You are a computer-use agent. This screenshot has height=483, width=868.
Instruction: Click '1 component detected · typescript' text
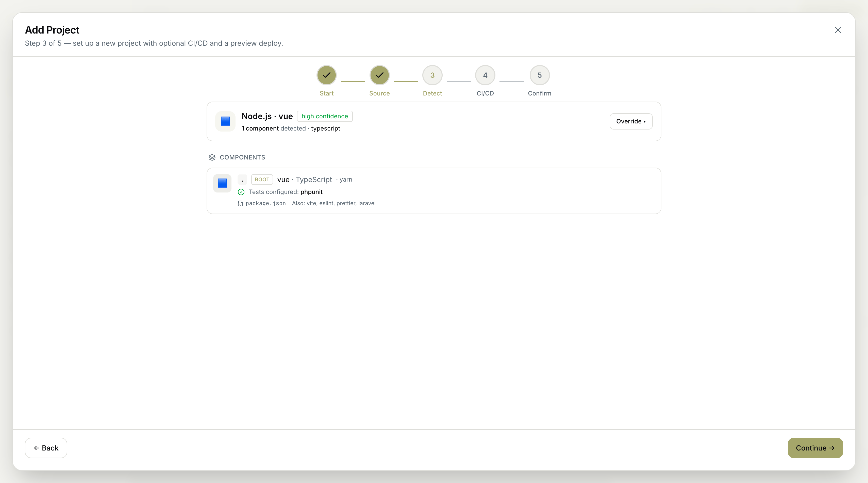click(x=291, y=128)
